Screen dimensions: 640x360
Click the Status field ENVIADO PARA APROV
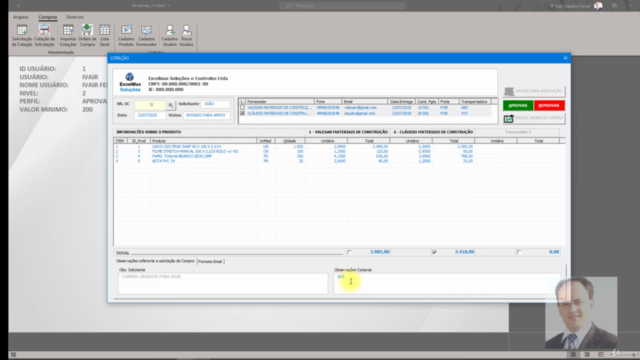click(207, 116)
